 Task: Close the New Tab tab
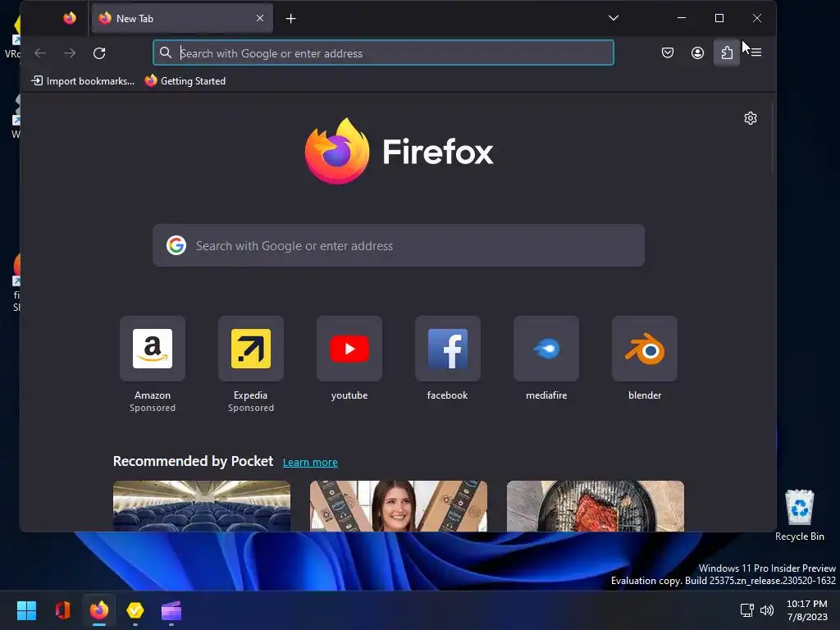(x=260, y=18)
